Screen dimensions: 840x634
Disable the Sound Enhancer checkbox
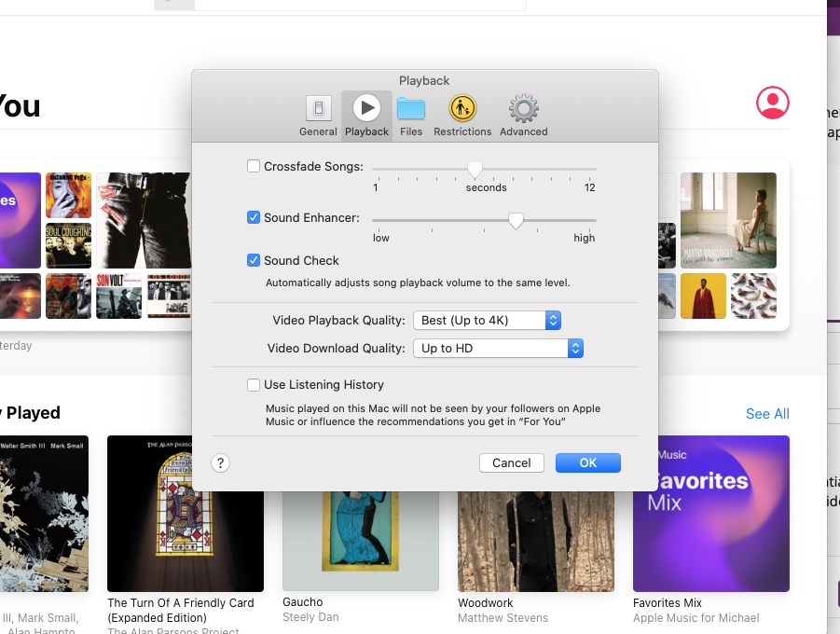(x=254, y=217)
